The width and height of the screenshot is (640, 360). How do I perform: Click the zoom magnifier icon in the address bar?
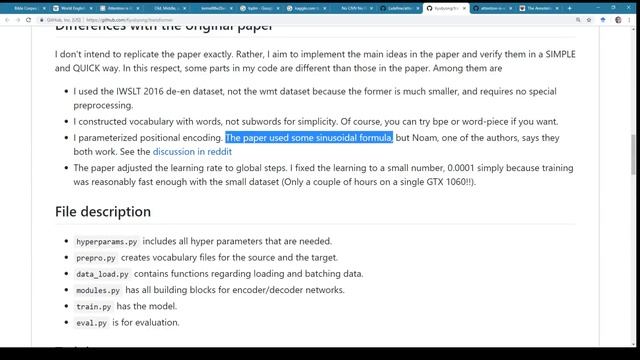point(578,20)
